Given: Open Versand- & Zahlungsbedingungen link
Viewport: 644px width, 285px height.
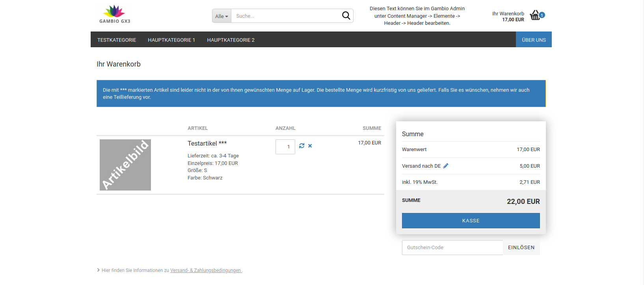Looking at the screenshot, I should (205, 270).
